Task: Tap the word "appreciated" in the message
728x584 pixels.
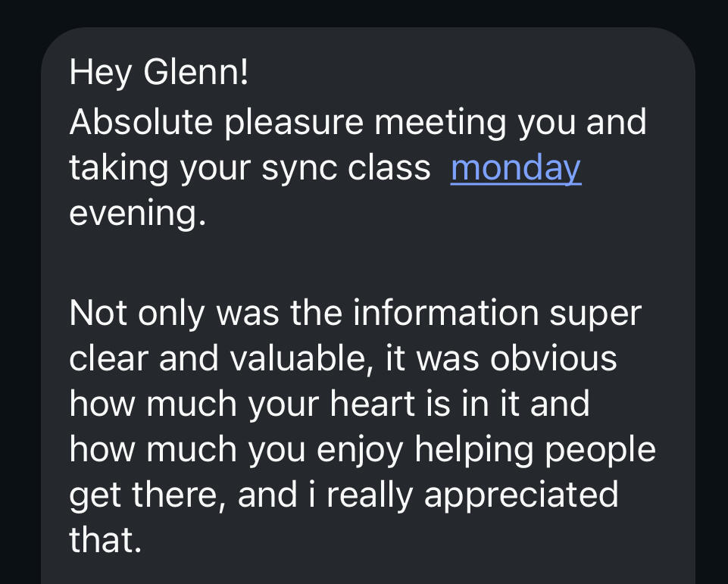Action: 520,495
